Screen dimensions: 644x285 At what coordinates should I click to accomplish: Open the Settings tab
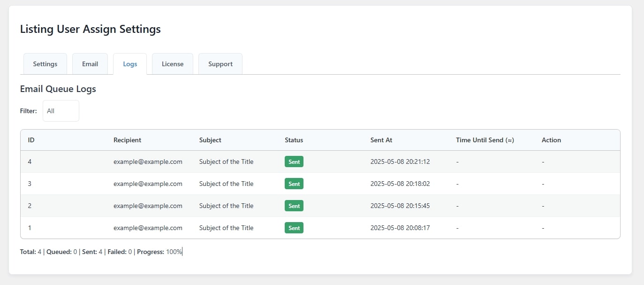click(45, 64)
